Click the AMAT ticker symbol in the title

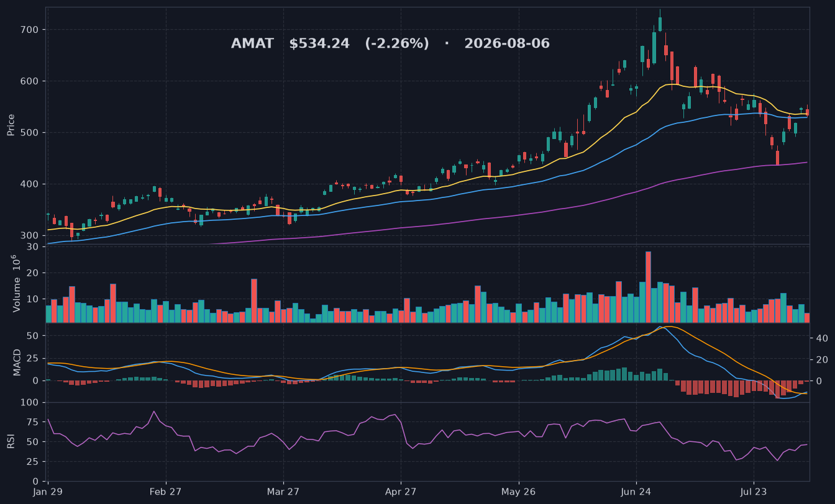tap(252, 44)
